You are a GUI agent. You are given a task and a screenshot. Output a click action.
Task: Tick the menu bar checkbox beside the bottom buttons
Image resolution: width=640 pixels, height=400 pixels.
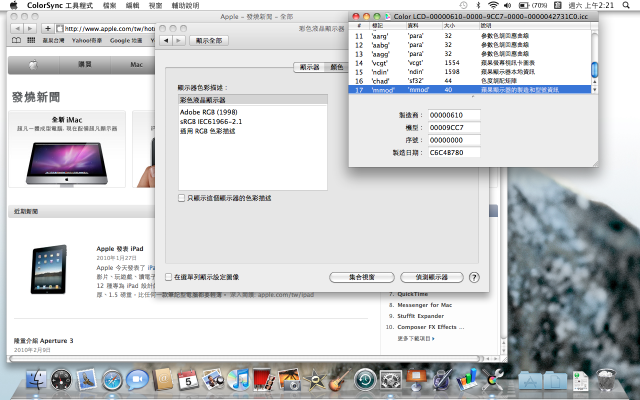168,277
